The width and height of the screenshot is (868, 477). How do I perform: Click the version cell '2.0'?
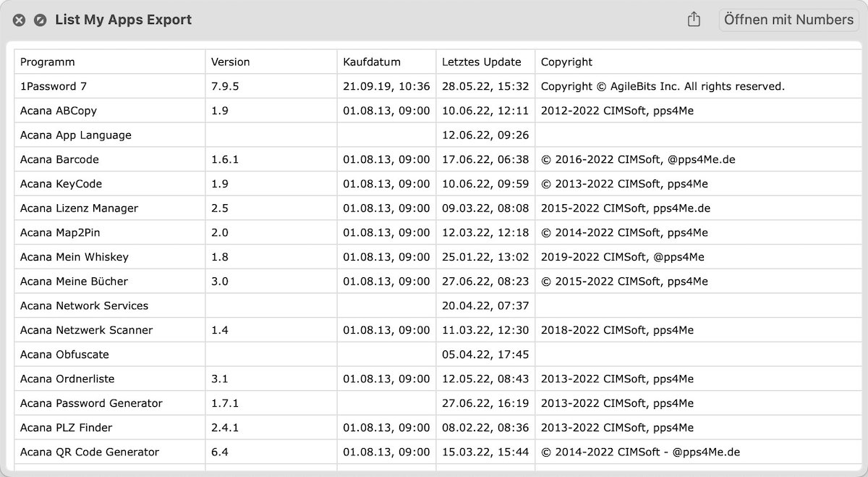271,232
